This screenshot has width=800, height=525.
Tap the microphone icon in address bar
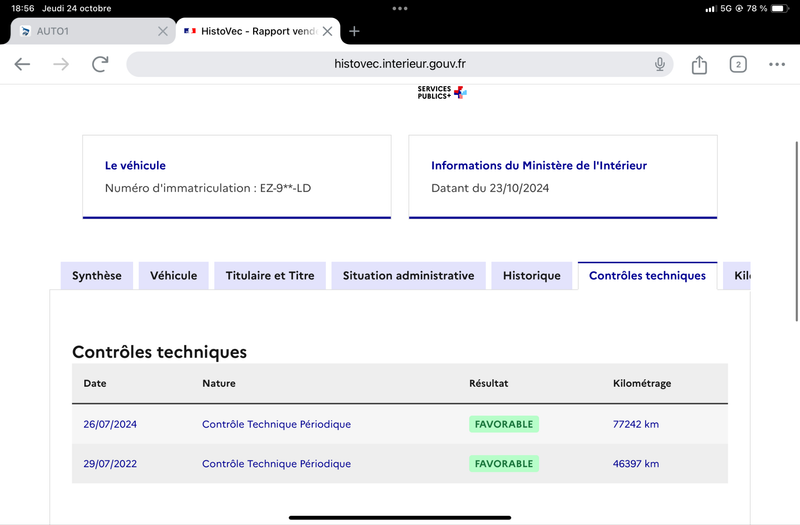pyautogui.click(x=659, y=64)
